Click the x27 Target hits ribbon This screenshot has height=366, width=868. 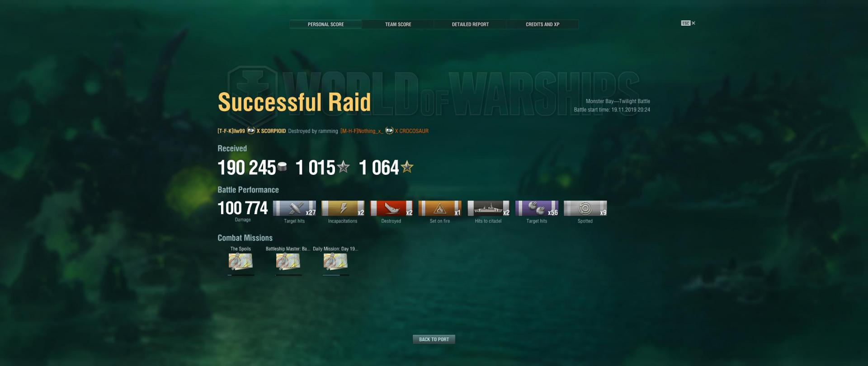pyautogui.click(x=294, y=208)
